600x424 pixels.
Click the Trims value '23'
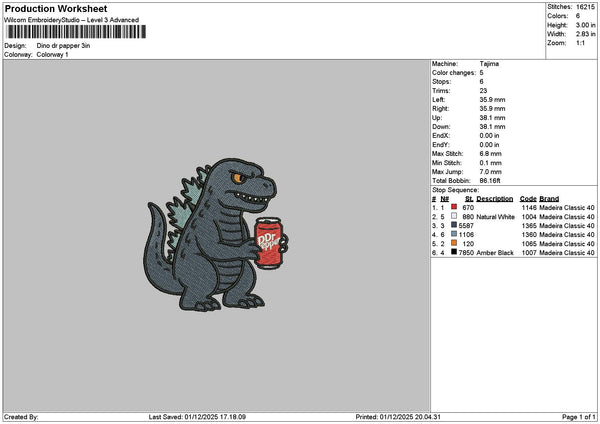point(483,91)
